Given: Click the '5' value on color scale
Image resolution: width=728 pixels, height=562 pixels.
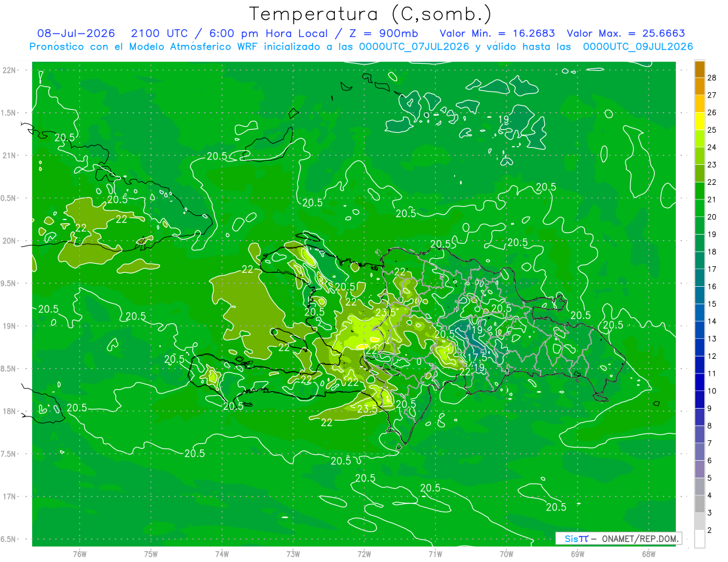Looking at the screenshot, I should pos(710,478).
